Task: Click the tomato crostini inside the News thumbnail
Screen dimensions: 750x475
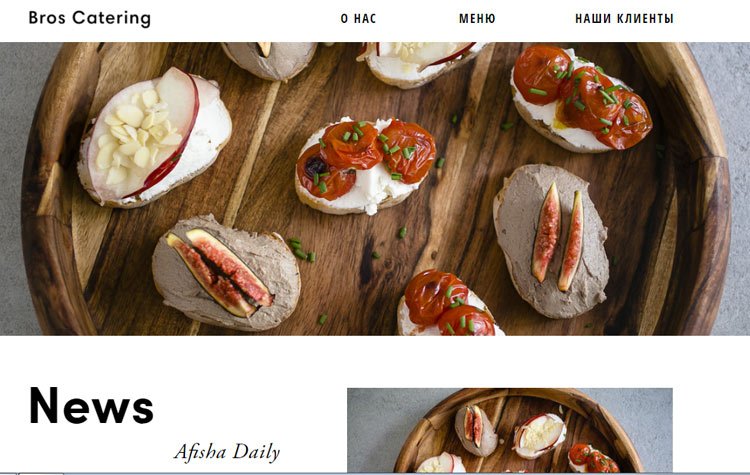Action: [x=593, y=458]
